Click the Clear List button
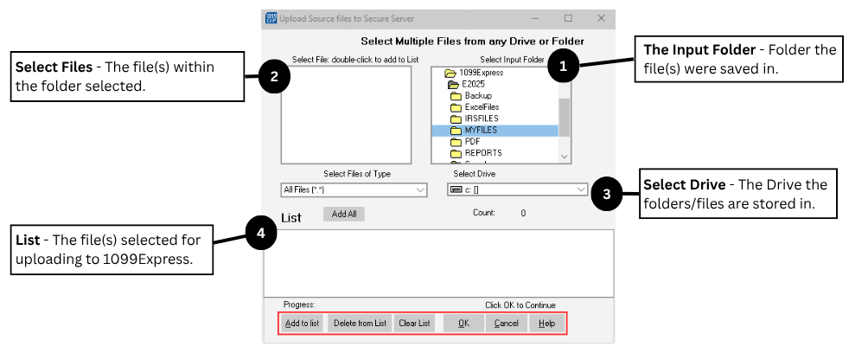Image resolution: width=868 pixels, height=353 pixels. pos(415,323)
